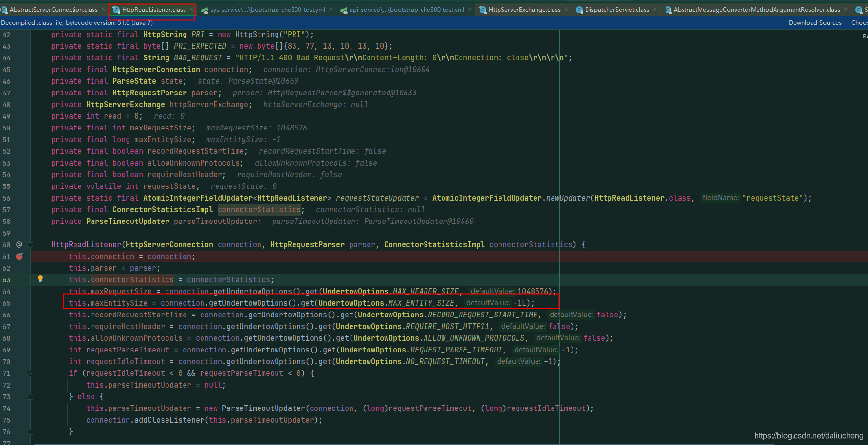Place caret on MAX_HEADER_SIZE constant

coord(425,292)
